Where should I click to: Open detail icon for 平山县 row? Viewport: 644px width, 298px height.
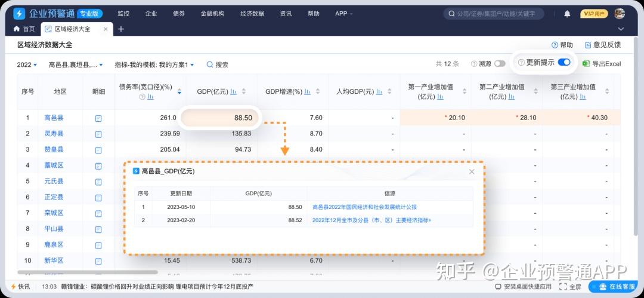[x=98, y=229]
